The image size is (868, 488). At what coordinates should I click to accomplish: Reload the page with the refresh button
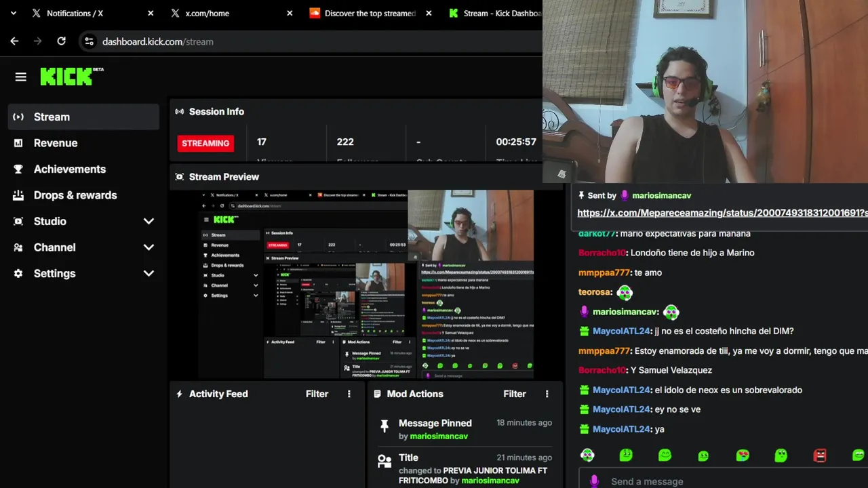[61, 41]
